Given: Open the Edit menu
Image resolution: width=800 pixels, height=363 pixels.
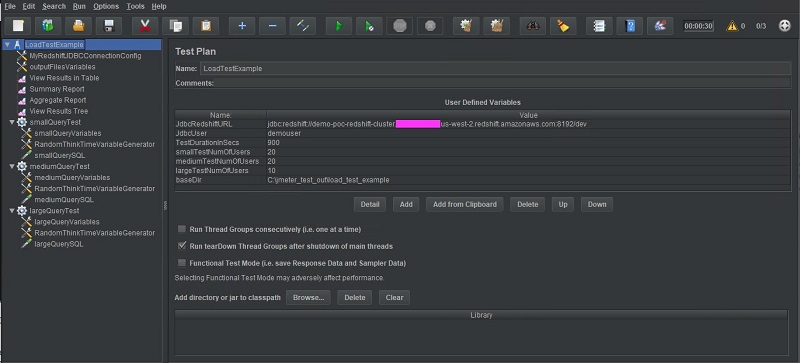Looking at the screenshot, I should tap(29, 6).
